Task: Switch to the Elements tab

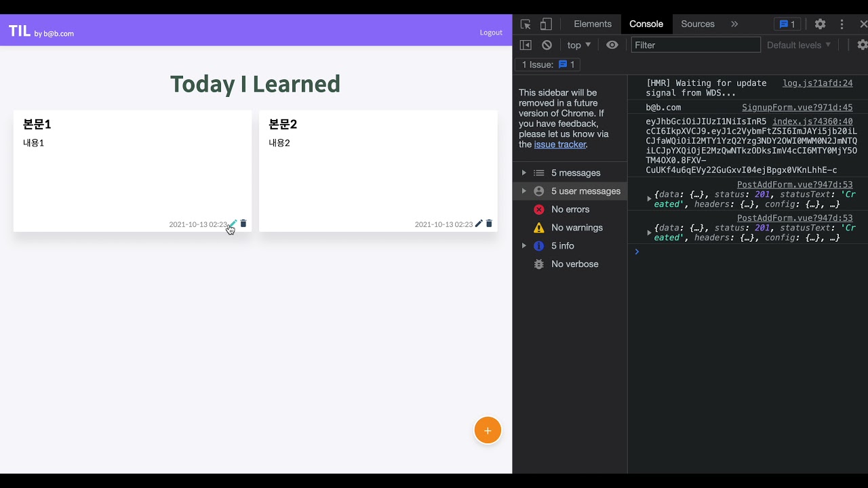Action: (592, 24)
